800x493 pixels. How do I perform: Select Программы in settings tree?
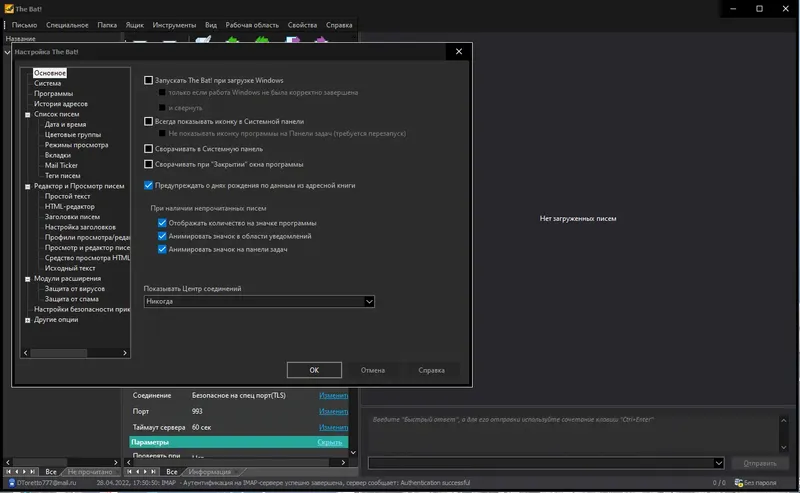(54, 93)
